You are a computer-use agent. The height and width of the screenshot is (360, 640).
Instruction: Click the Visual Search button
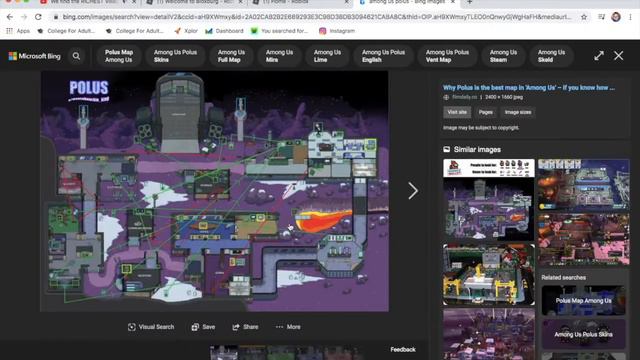point(151,327)
